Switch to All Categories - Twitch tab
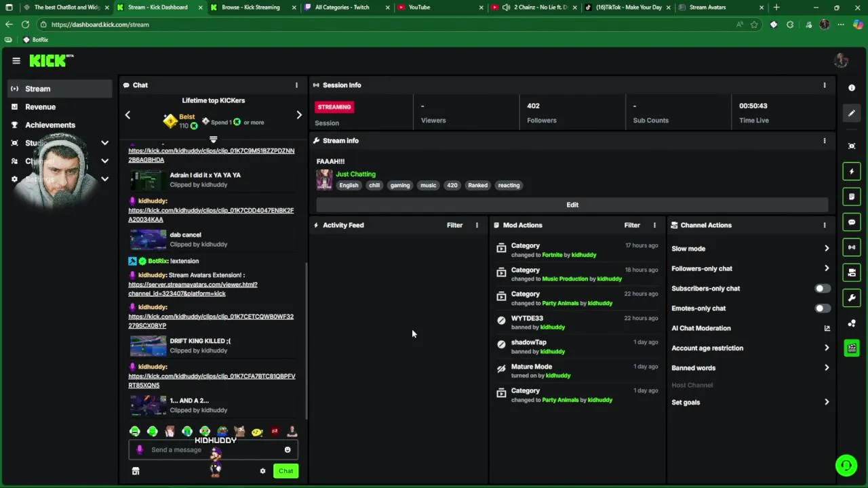Screen dimensions: 868x488 [x=347, y=7]
